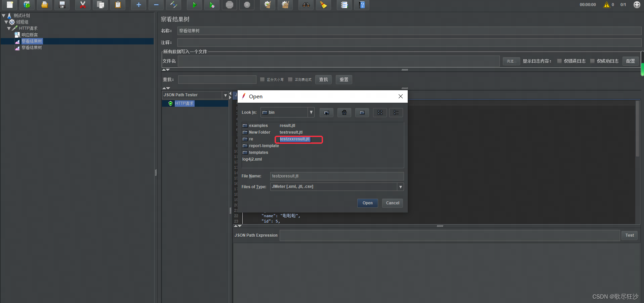Viewport: 644px width, 303px height.
Task: Close the Open dialog with X
Action: (401, 96)
